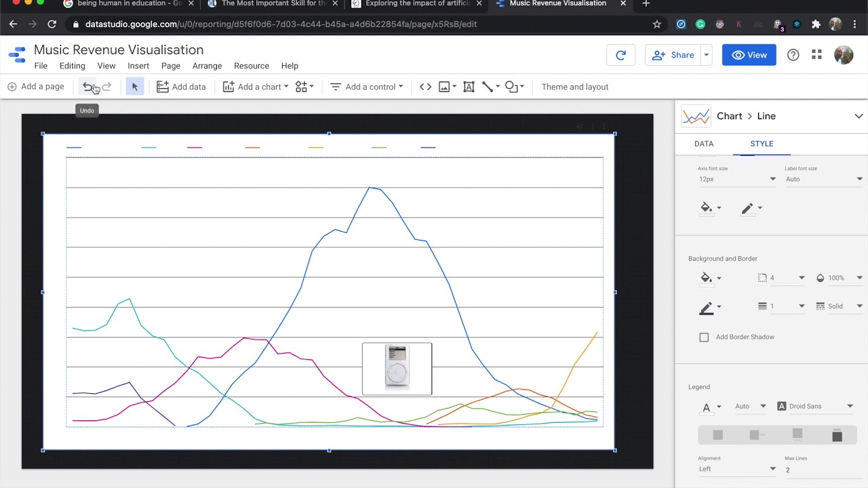Open the help question mark icon

coord(793,55)
